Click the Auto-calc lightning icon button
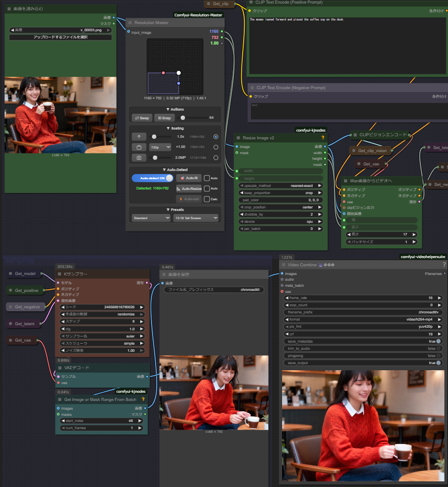This screenshot has width=448, height=487. (x=189, y=199)
